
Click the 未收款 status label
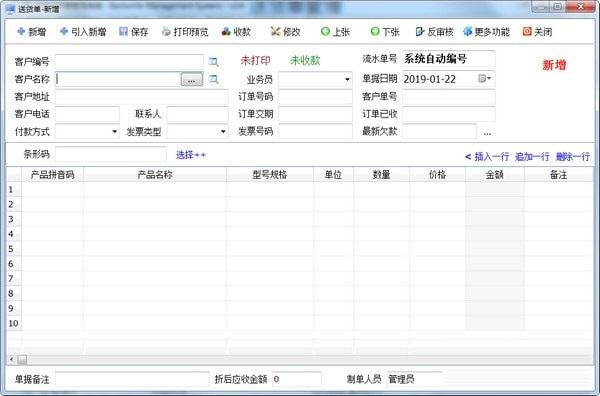coord(305,60)
